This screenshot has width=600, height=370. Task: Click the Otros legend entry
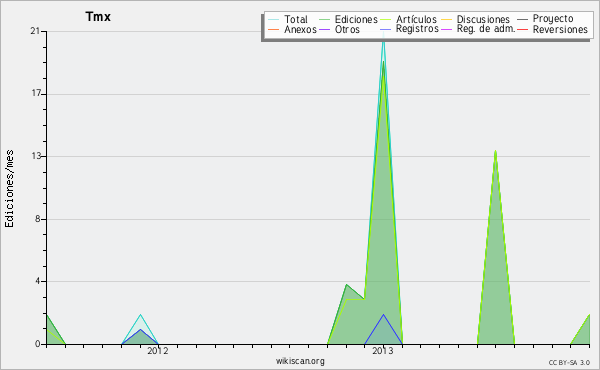point(339,29)
